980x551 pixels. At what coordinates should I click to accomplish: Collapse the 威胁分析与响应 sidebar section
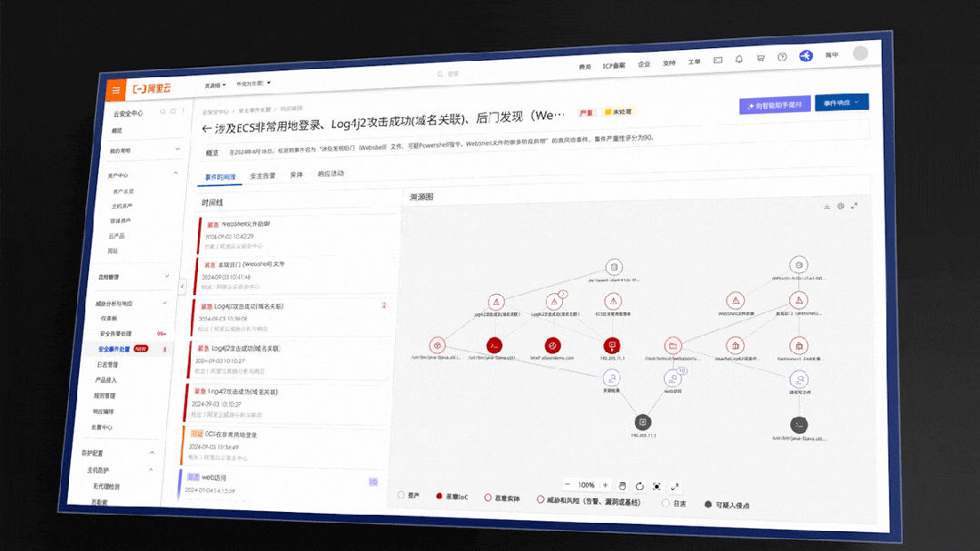tap(164, 303)
